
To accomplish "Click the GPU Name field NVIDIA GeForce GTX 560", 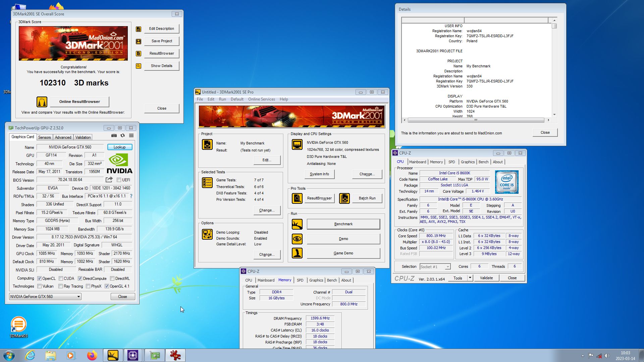I will (x=70, y=147).
